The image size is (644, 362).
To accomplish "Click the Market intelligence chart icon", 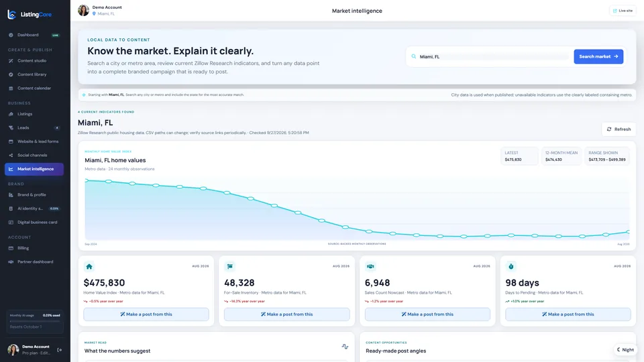I will pyautogui.click(x=11, y=169).
